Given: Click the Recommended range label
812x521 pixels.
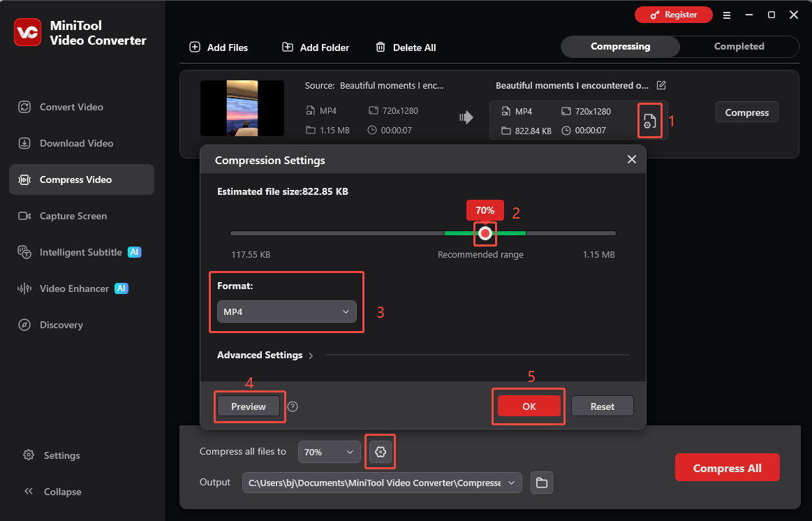Looking at the screenshot, I should (480, 255).
